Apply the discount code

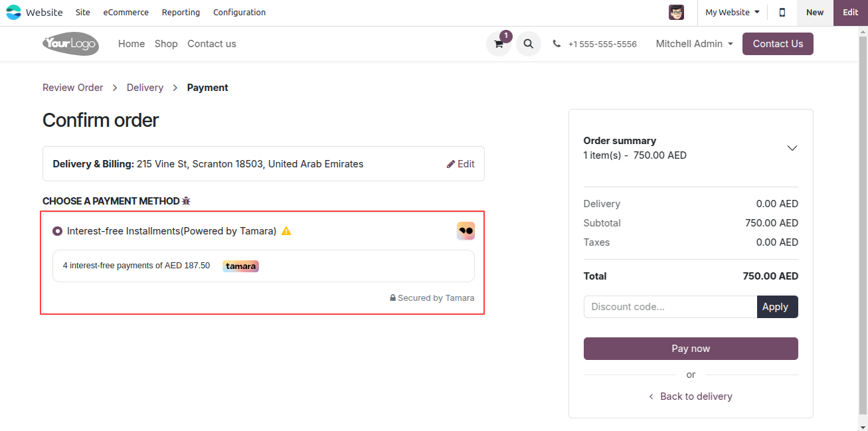click(x=778, y=307)
